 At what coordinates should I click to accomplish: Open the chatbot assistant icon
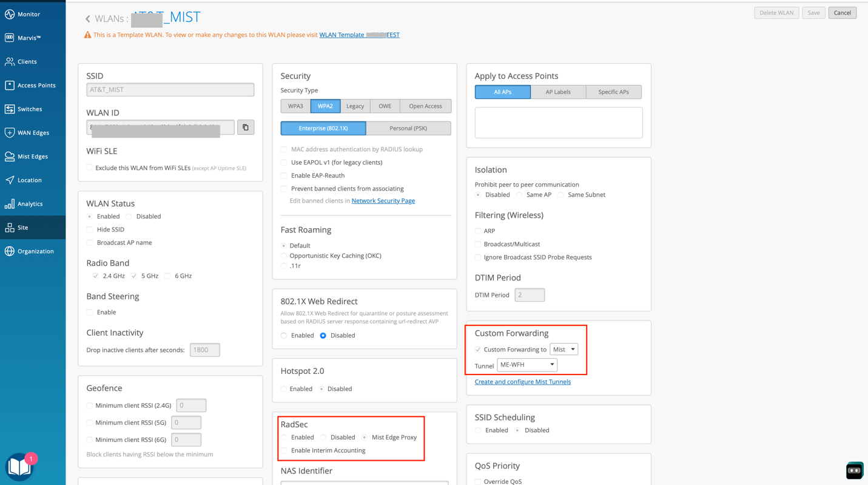pyautogui.click(x=854, y=470)
